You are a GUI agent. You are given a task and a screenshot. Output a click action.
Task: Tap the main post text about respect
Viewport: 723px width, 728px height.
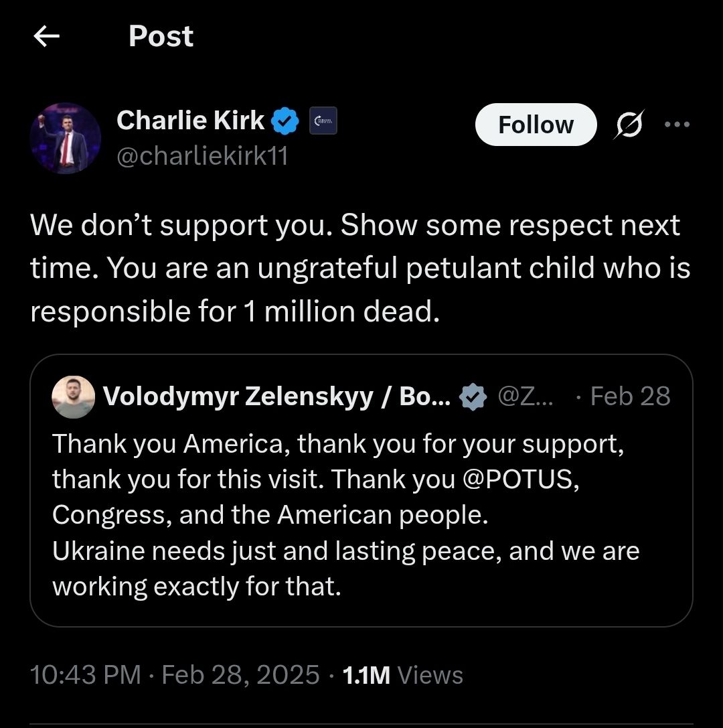click(x=355, y=268)
